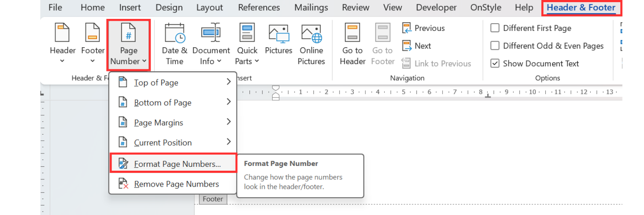Viewport: 644px width, 215px height.
Task: Click the Current Position icon
Action: coord(123,142)
